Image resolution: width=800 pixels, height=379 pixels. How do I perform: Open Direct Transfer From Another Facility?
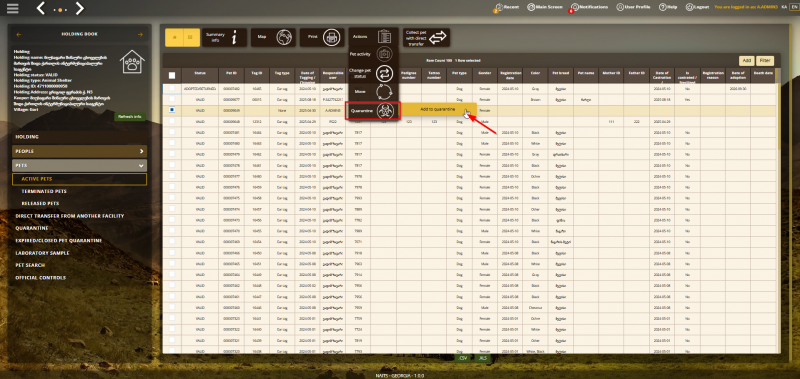(70, 216)
